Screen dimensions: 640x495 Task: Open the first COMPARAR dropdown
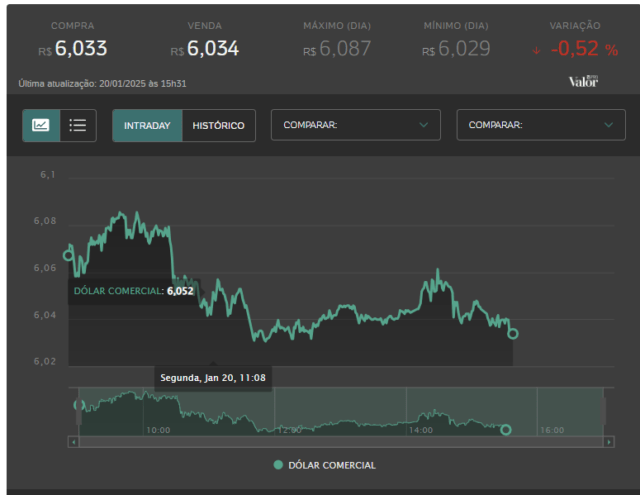pyautogui.click(x=356, y=125)
